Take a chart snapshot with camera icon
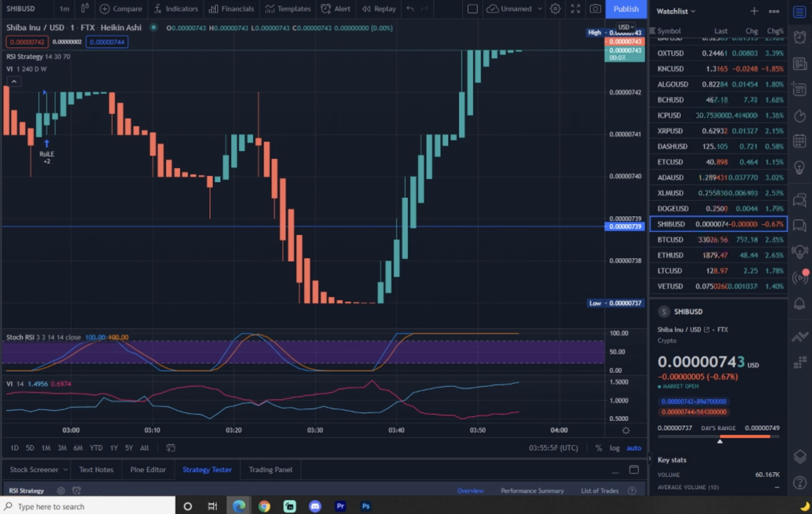Viewport: 812px width, 514px height. tap(595, 9)
